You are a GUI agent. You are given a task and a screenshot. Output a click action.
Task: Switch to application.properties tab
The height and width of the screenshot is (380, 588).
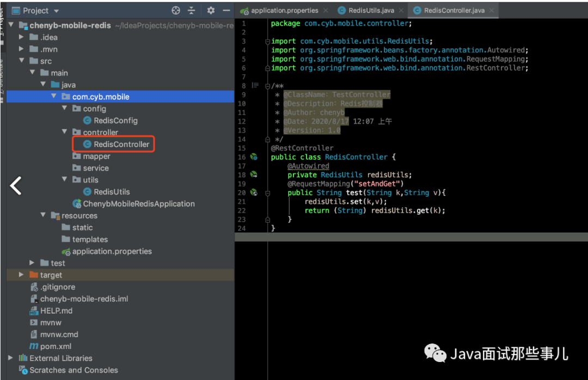[284, 10]
